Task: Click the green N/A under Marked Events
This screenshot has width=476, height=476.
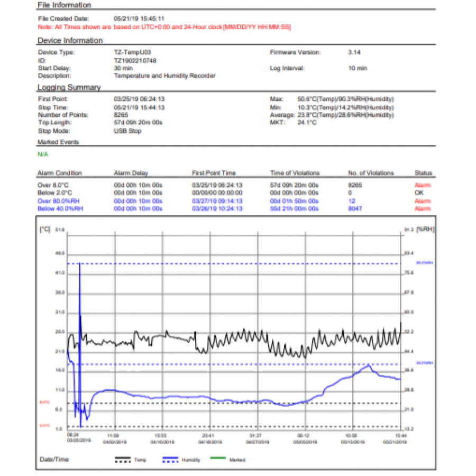Action: (42, 154)
